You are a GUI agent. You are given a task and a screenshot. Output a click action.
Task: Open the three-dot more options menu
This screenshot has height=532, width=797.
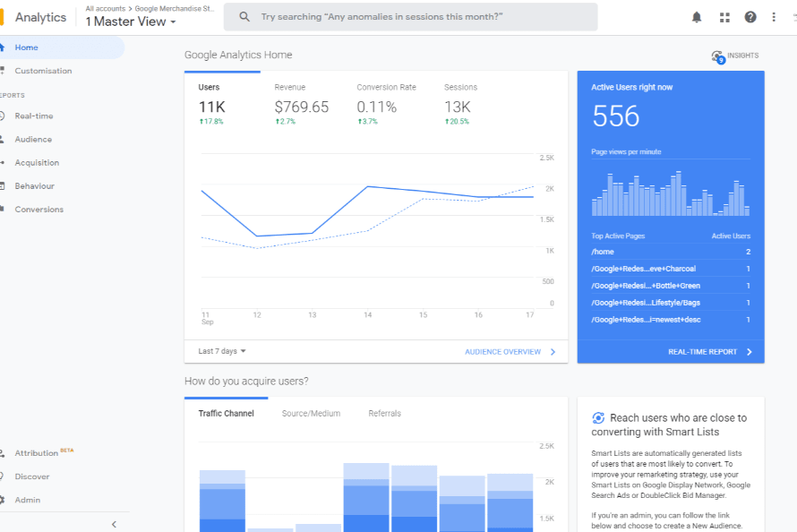774,17
